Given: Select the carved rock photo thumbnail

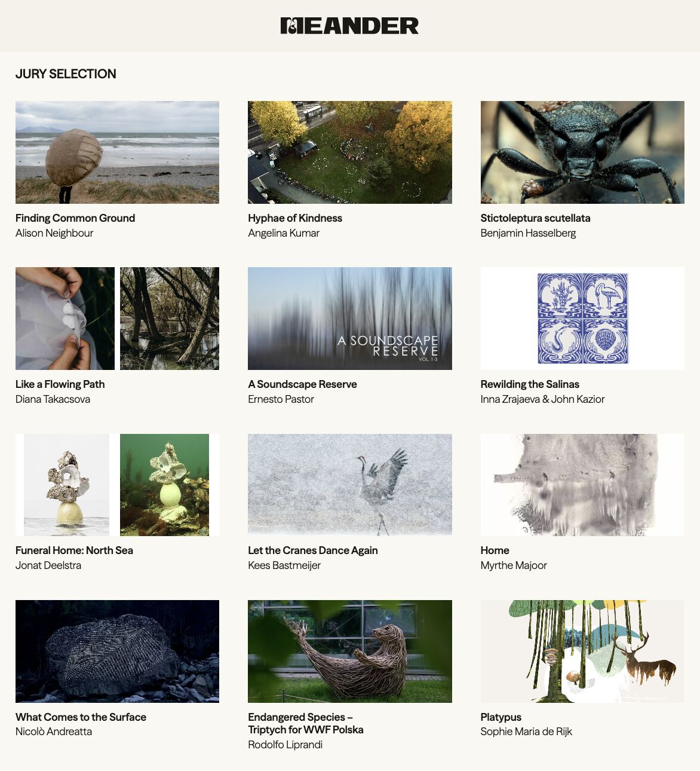Looking at the screenshot, I should coord(117,651).
